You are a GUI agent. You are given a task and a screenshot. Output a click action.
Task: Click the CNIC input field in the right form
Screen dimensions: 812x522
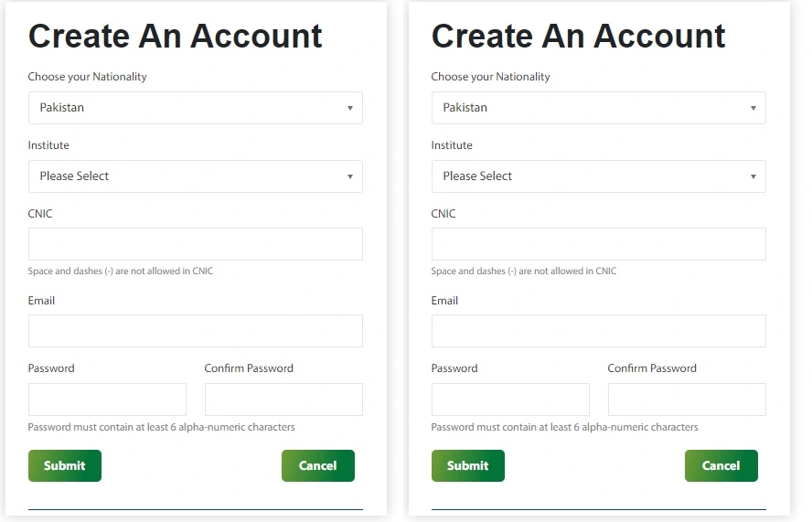click(x=598, y=244)
